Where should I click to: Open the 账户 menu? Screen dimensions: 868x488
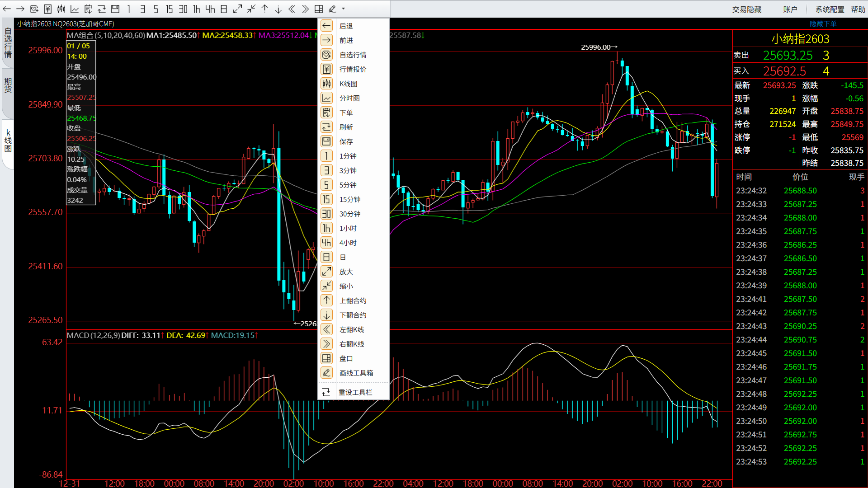[790, 9]
